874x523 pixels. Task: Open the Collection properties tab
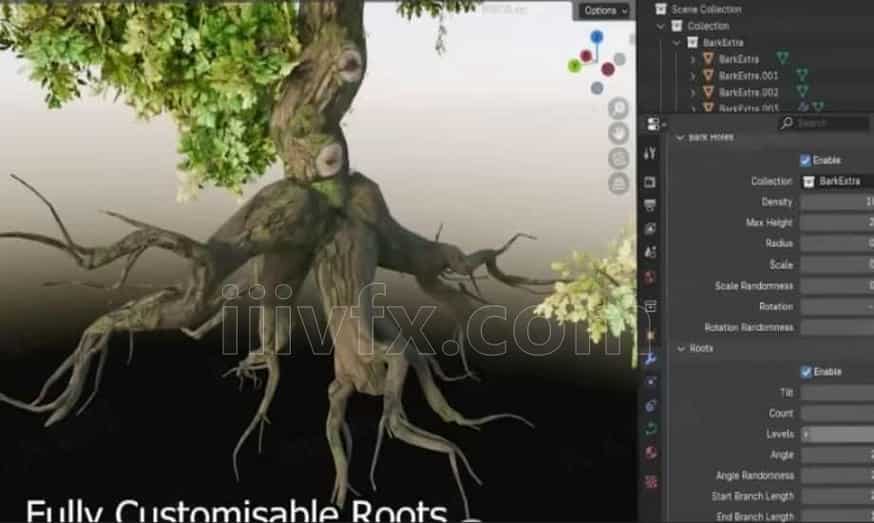click(650, 306)
